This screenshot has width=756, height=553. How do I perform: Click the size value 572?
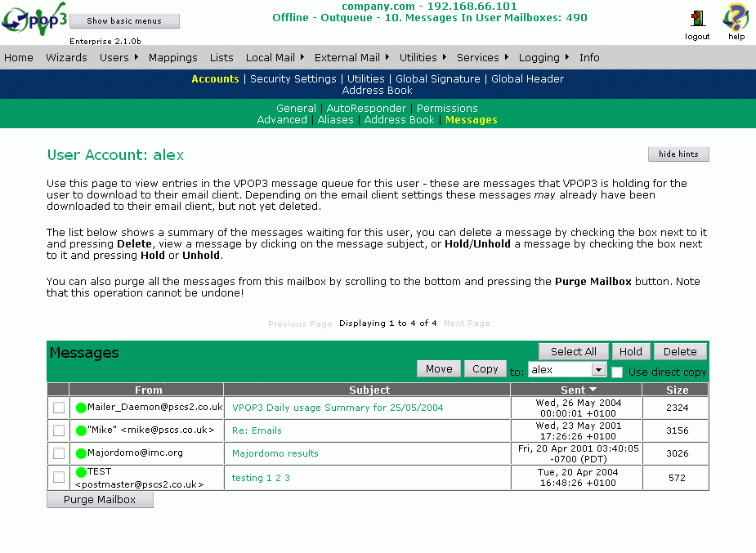tap(677, 478)
